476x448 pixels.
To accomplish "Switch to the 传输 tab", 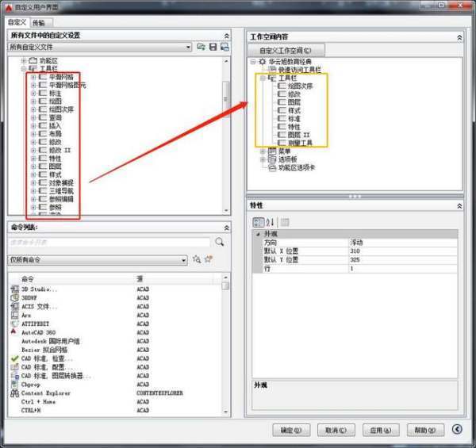I will pyautogui.click(x=41, y=23).
